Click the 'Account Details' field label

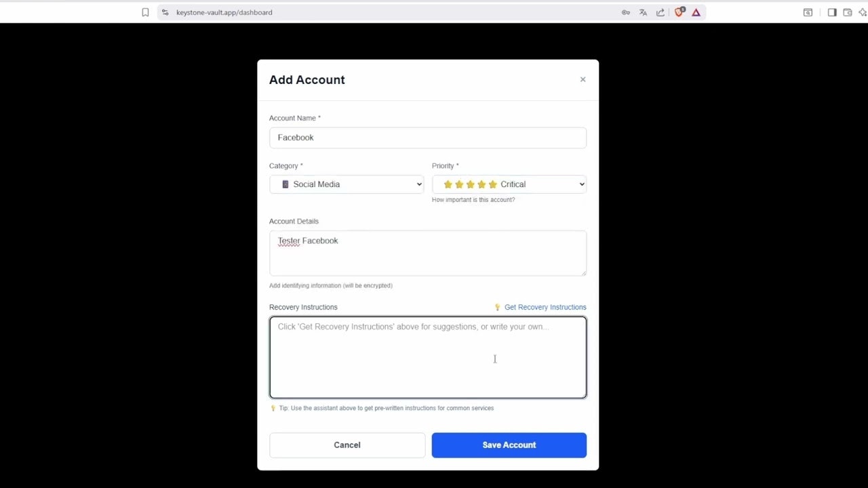pos(294,221)
